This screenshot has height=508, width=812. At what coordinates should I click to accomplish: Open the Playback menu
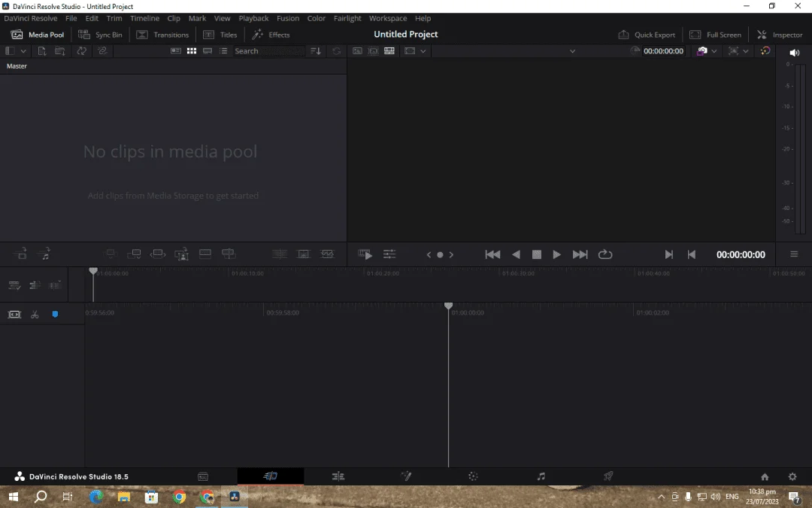(x=253, y=18)
